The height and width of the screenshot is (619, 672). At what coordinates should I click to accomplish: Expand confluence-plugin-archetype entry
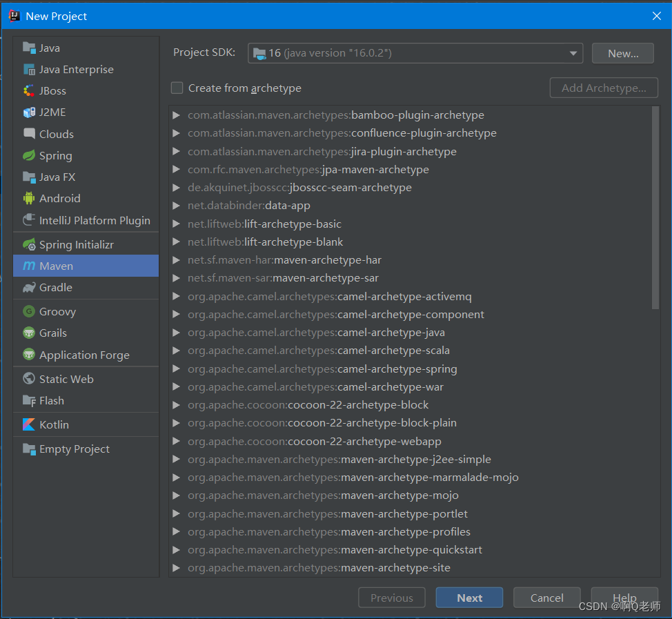click(176, 133)
